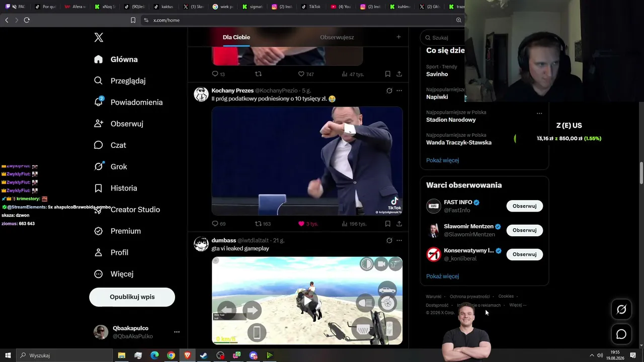View stats showing 196 tys. views
Image resolution: width=644 pixels, height=362 pixels.
pyautogui.click(x=354, y=224)
